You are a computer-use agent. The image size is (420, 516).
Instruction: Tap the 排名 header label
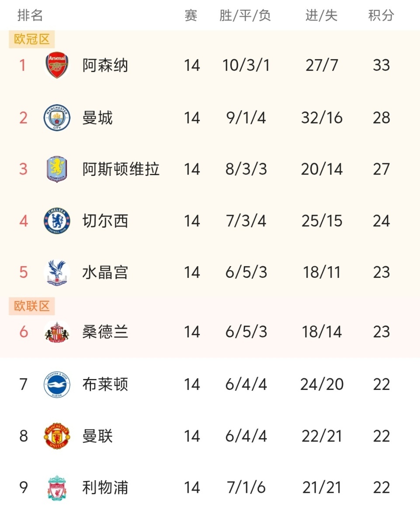point(30,16)
